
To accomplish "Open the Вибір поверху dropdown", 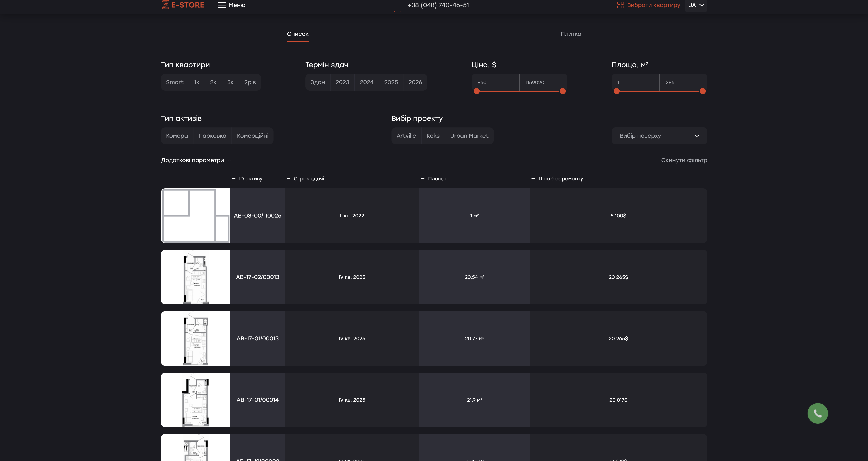I will pyautogui.click(x=659, y=136).
